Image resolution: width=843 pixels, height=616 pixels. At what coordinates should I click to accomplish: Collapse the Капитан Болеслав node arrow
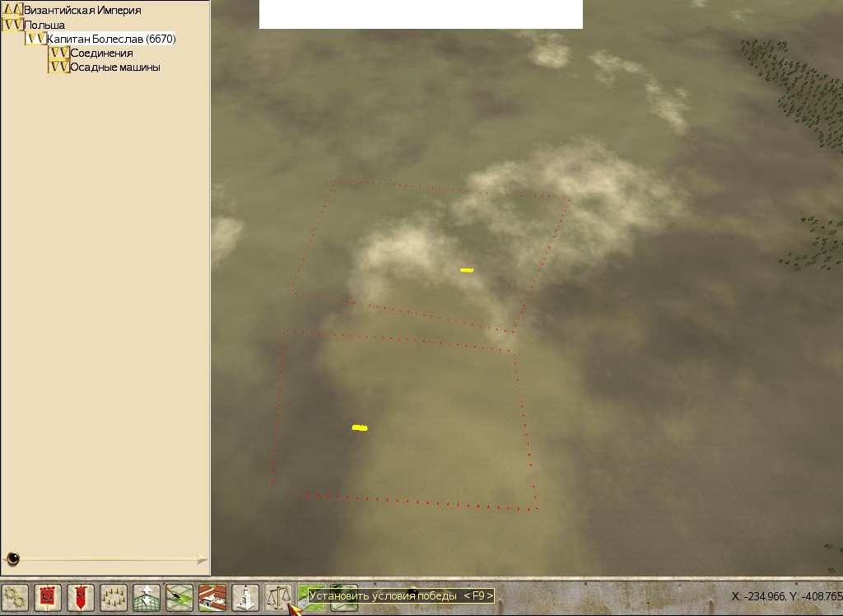[x=35, y=39]
